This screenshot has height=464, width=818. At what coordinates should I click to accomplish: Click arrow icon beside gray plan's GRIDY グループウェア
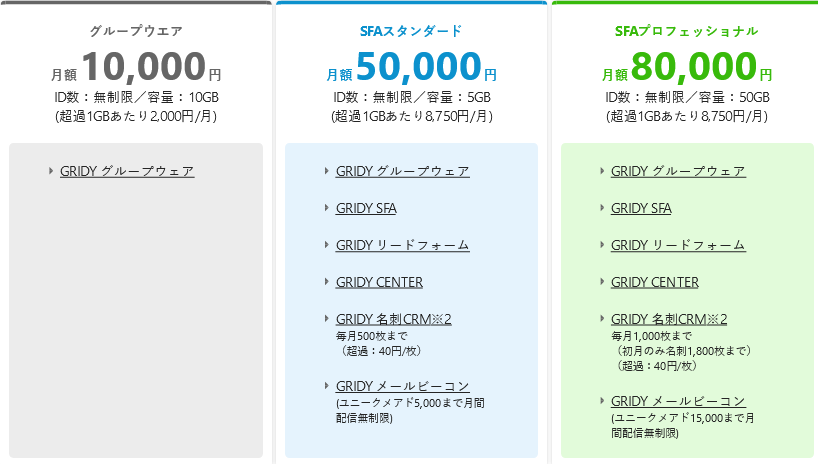(x=51, y=171)
